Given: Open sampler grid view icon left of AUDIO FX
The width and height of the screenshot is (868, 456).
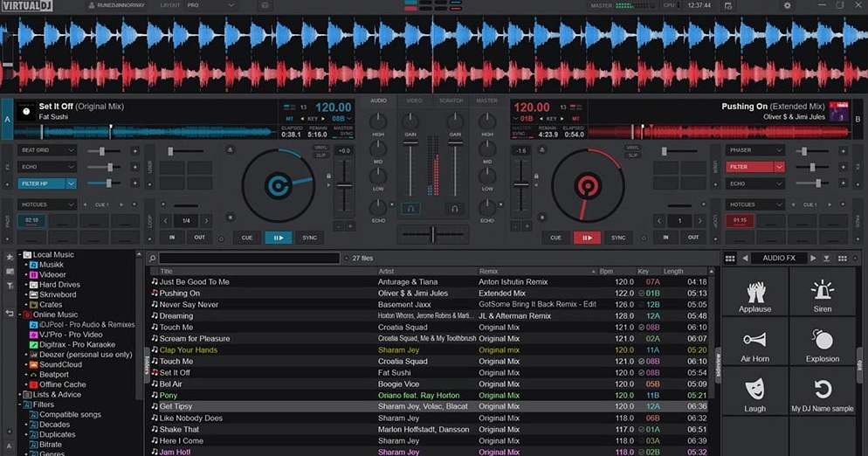Looking at the screenshot, I should pos(730,259).
